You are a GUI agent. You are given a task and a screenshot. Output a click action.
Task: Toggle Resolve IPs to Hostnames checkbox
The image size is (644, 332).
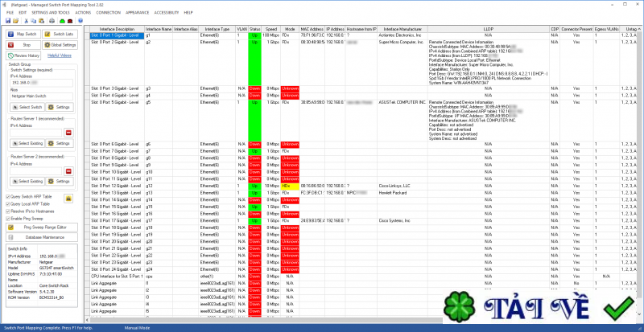tap(8, 211)
